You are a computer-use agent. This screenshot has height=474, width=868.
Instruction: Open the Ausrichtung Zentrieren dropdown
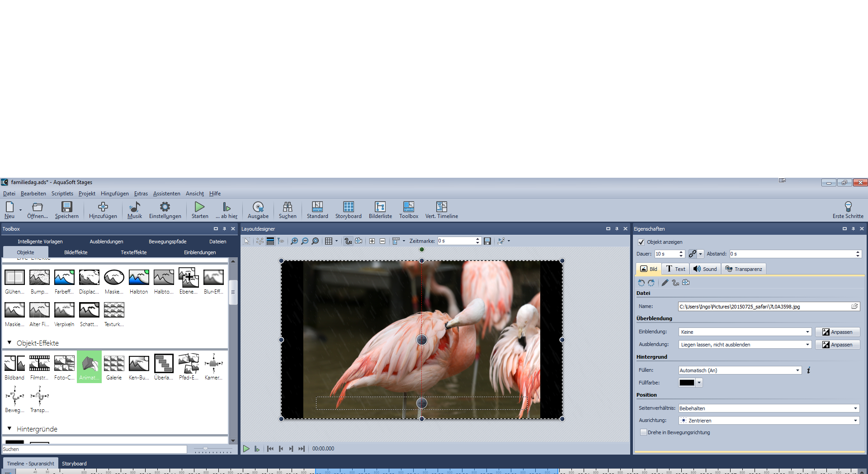[x=855, y=421]
